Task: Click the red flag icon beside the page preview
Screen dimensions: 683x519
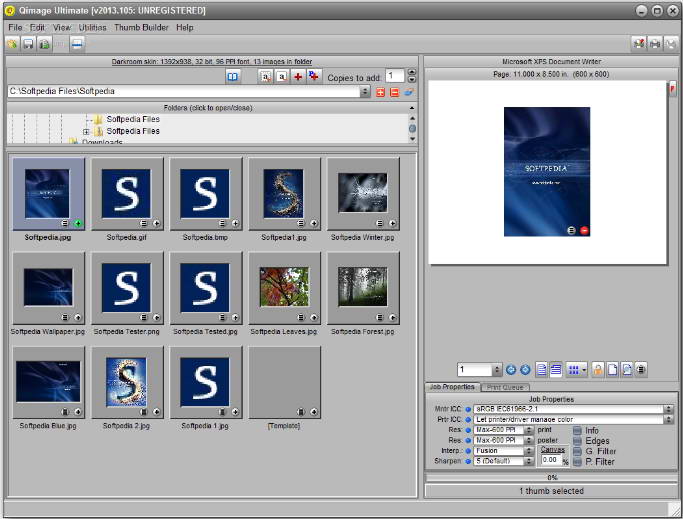Action: [x=673, y=88]
